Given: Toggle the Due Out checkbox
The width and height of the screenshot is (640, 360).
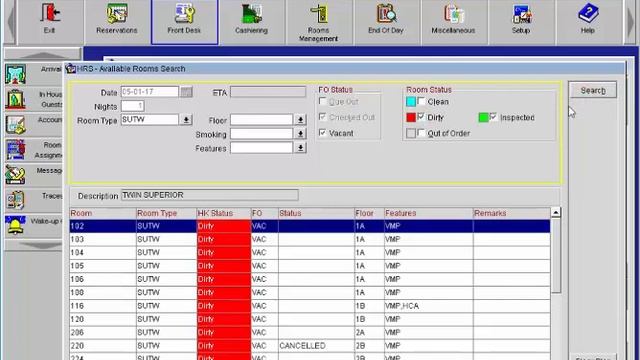Looking at the screenshot, I should 322,101.
